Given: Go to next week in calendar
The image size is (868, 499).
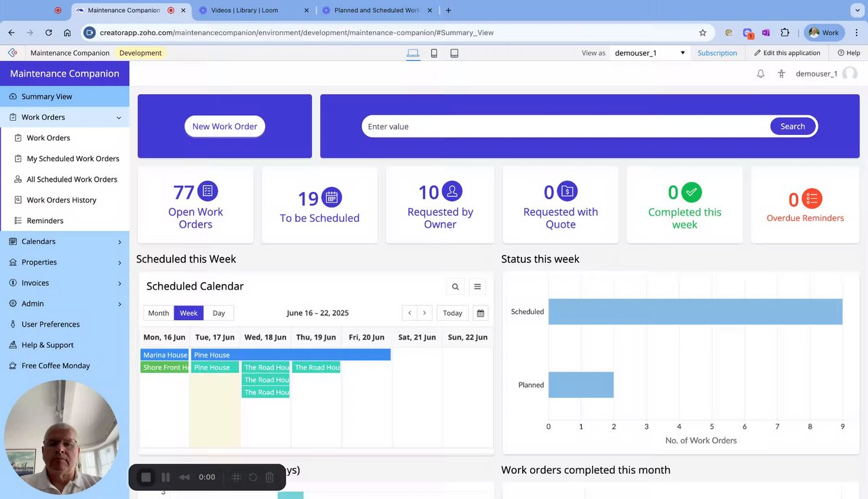Looking at the screenshot, I should (425, 313).
